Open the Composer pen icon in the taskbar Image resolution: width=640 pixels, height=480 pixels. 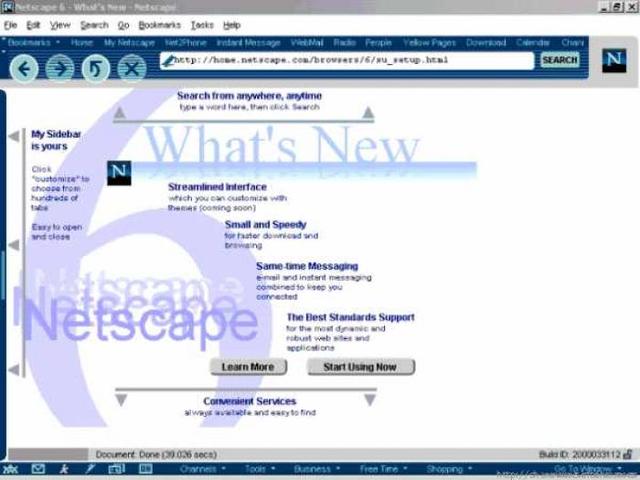pyautogui.click(x=90, y=469)
